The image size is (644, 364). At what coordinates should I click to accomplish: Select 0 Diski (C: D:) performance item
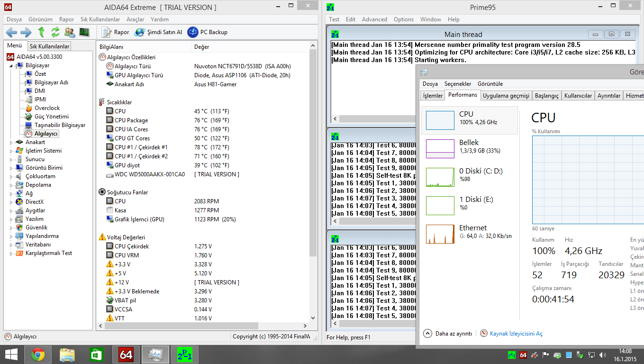click(x=469, y=177)
